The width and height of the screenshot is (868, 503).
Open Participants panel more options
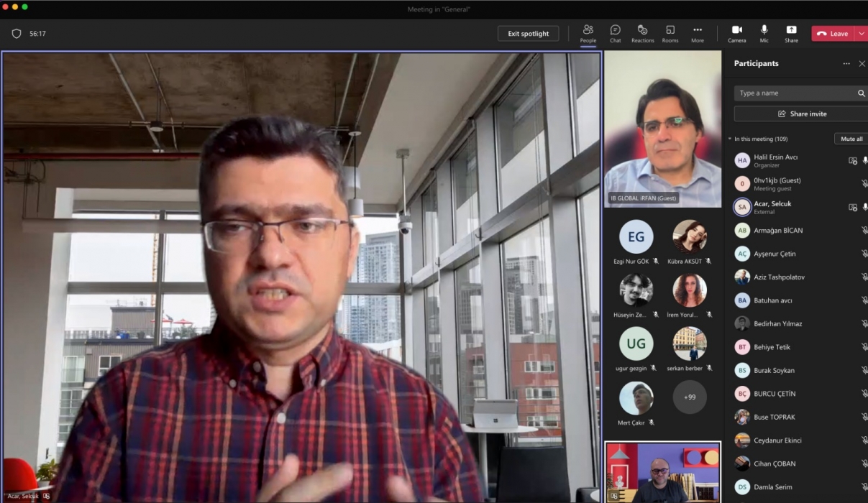click(x=846, y=64)
